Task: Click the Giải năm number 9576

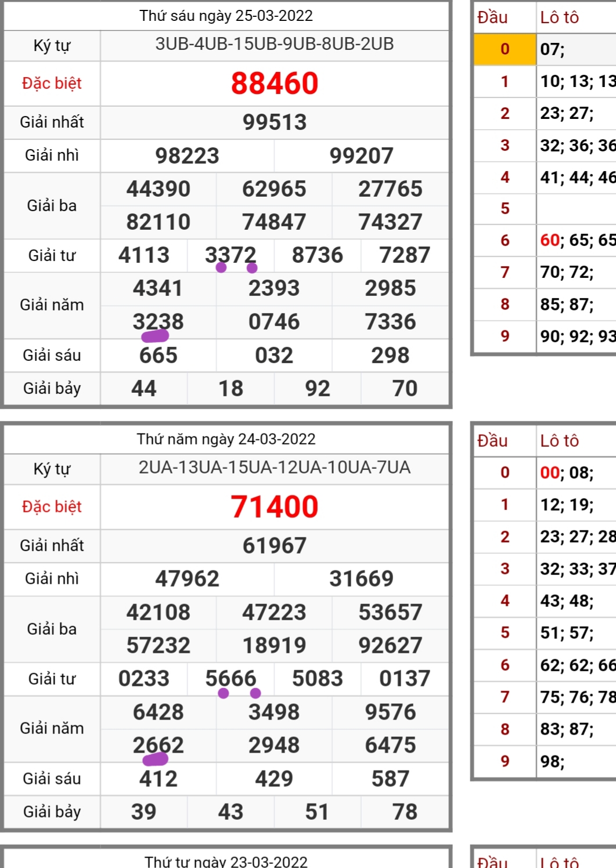Action: pyautogui.click(x=390, y=712)
